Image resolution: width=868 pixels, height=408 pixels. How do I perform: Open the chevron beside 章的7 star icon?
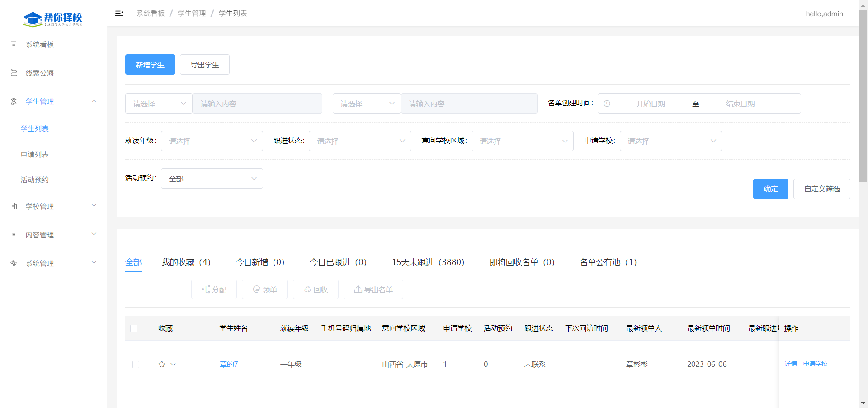click(x=173, y=364)
